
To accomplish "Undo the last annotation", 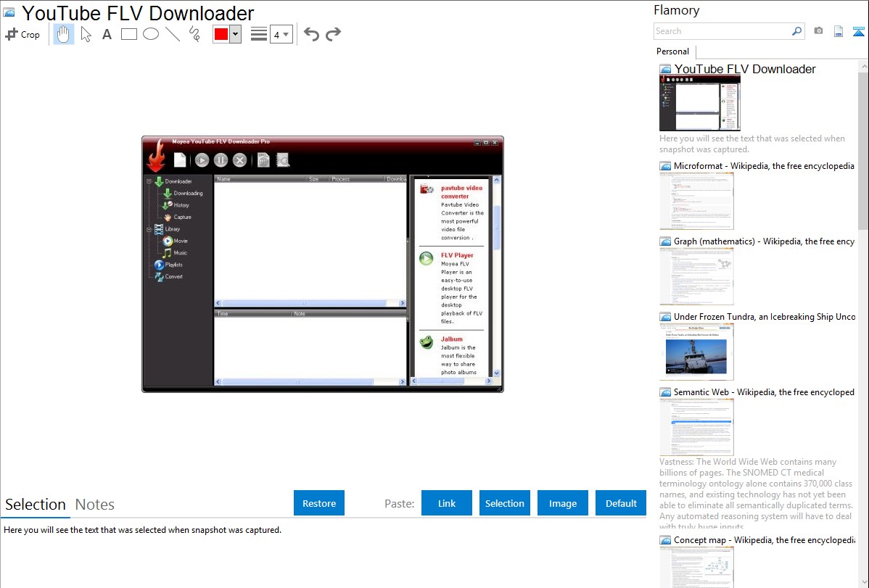I will coord(311,34).
